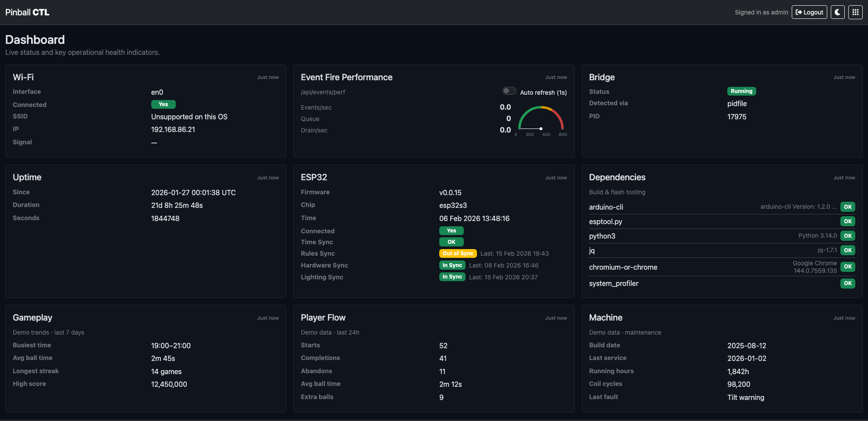Image resolution: width=868 pixels, height=421 pixels.
Task: Select the Dashboard page heading
Action: pyautogui.click(x=35, y=39)
